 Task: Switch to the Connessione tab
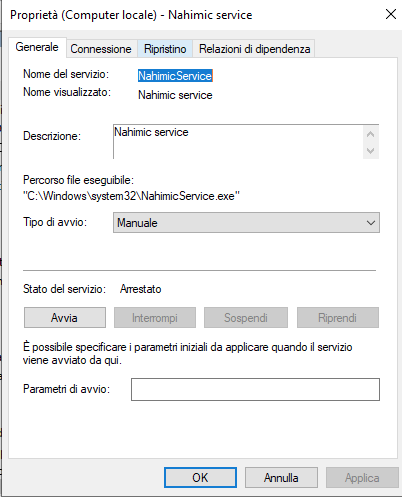(101, 49)
